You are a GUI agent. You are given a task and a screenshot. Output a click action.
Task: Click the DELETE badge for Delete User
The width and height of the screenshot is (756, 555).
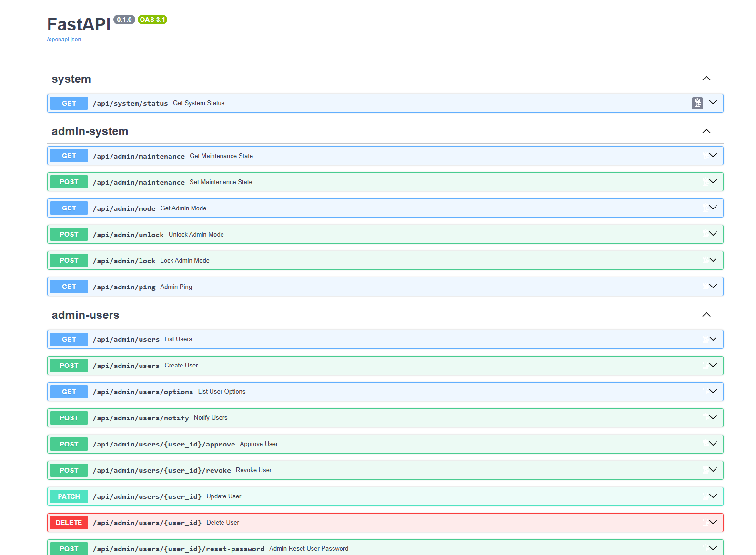[x=69, y=523]
